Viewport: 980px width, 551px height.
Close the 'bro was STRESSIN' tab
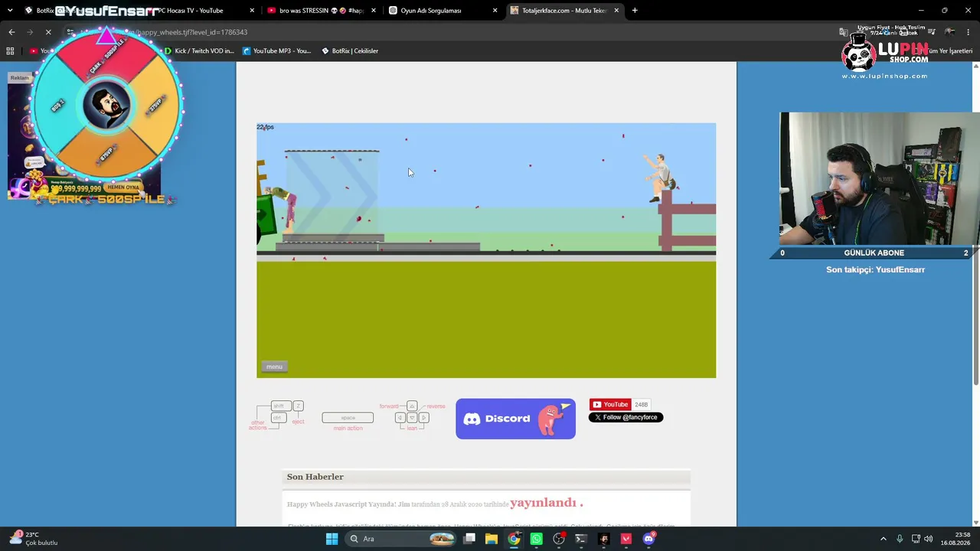tap(374, 11)
